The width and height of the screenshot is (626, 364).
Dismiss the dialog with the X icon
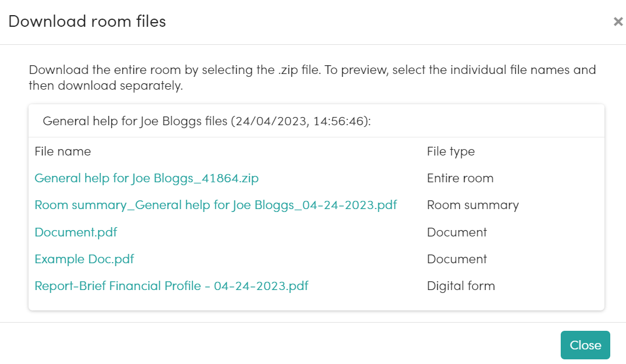coord(618,22)
